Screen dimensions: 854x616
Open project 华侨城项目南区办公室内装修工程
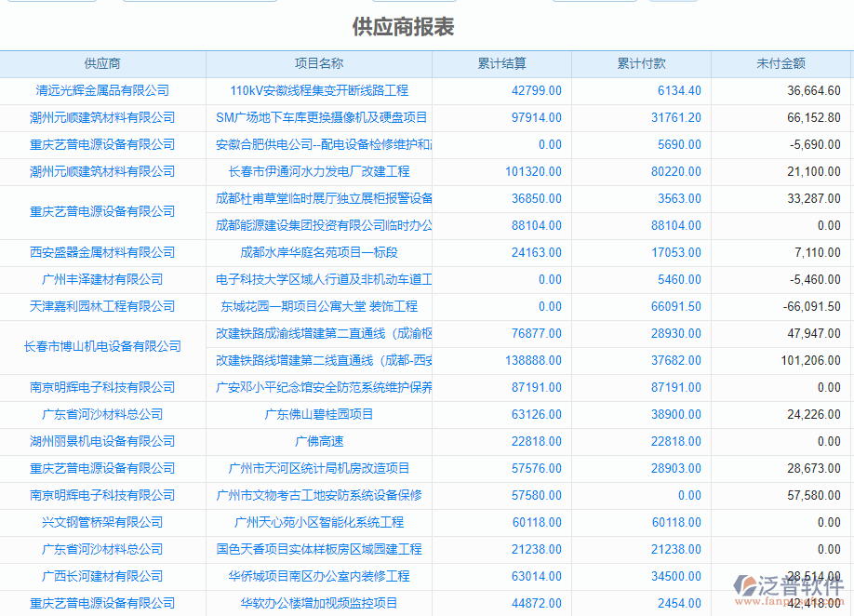point(318,576)
